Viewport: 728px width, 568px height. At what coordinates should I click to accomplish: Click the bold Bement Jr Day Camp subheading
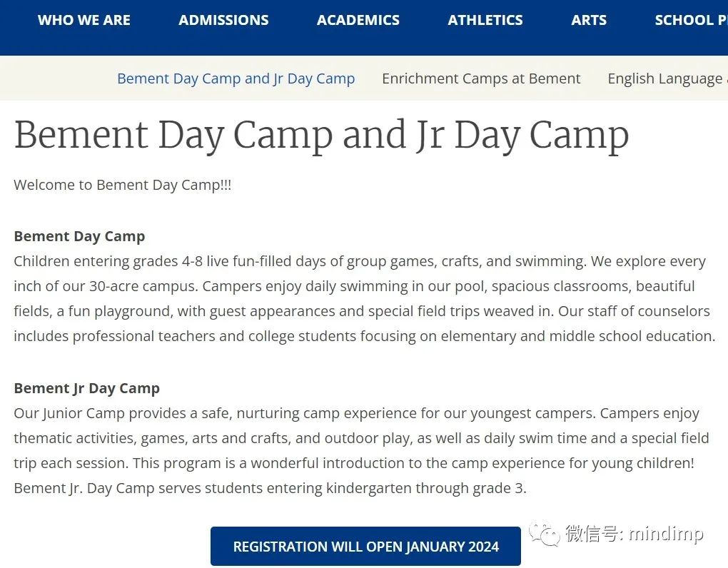(86, 388)
